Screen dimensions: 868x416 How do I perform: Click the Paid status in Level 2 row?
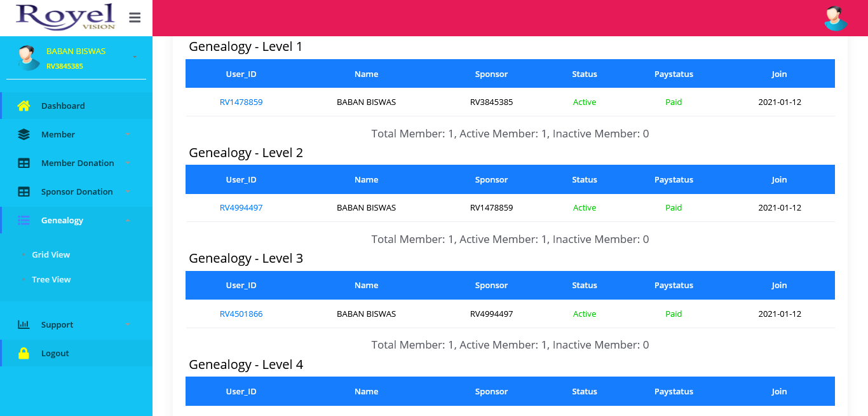674,207
